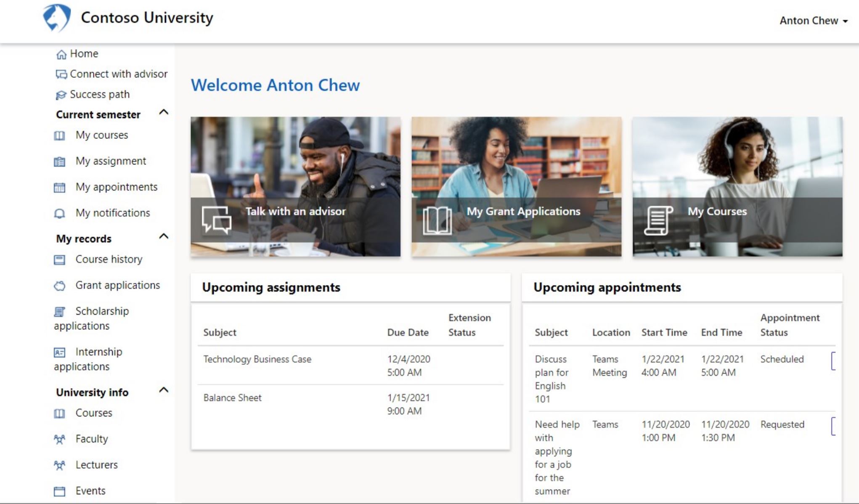Click the Technology Business Case assignment
Viewport: 859px width, 504px height.
(x=257, y=359)
